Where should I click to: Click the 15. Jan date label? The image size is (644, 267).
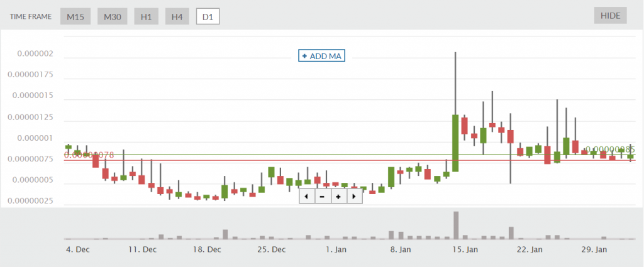465,249
